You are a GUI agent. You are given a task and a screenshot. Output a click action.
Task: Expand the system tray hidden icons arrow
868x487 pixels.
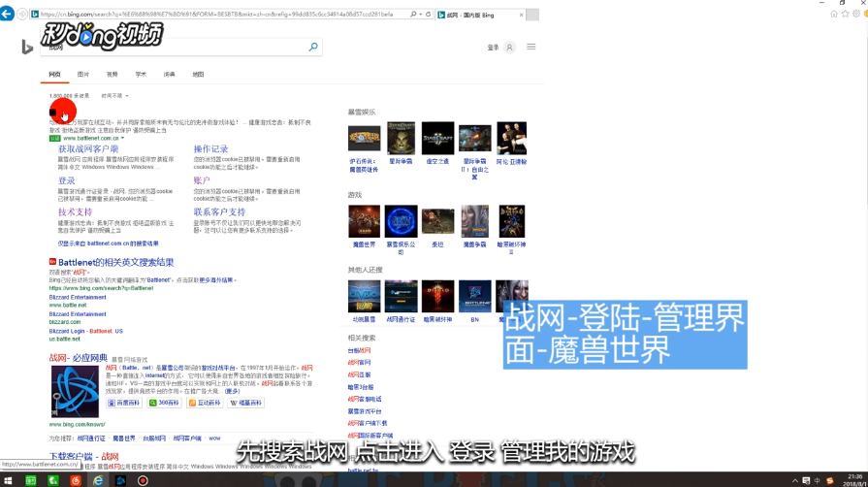click(795, 480)
